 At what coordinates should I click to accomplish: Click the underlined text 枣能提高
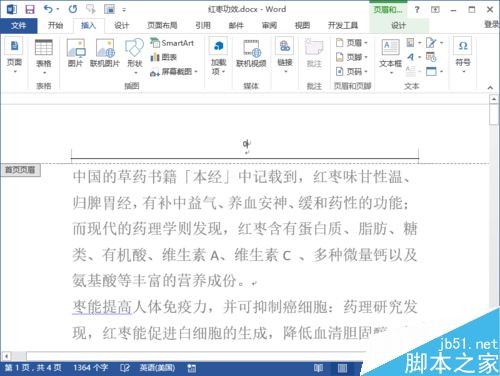click(x=103, y=307)
